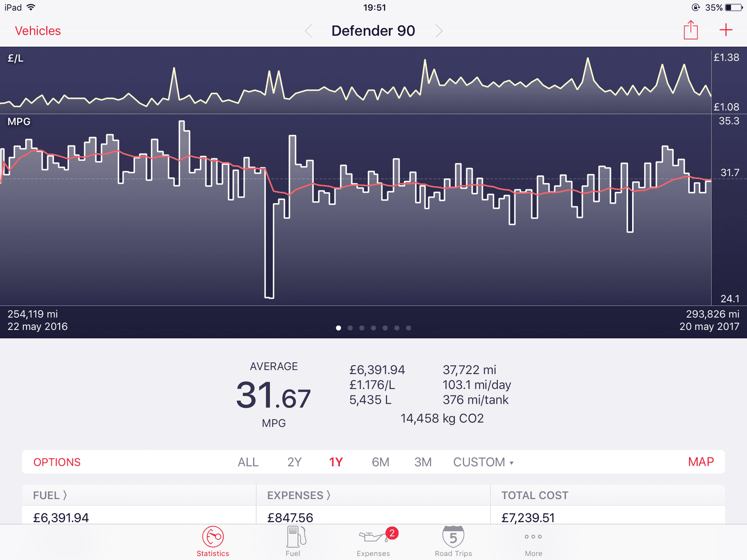This screenshot has height=560, width=747.
Task: Select the last chart page dot
Action: click(409, 328)
